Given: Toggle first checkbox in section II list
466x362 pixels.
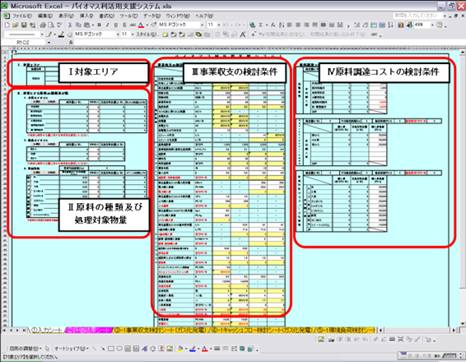Looking at the screenshot, I should coord(29,178).
